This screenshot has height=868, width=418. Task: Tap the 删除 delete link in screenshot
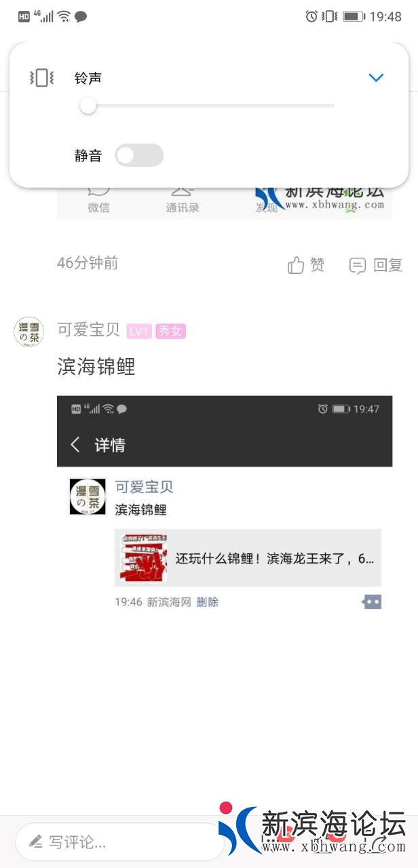click(208, 601)
